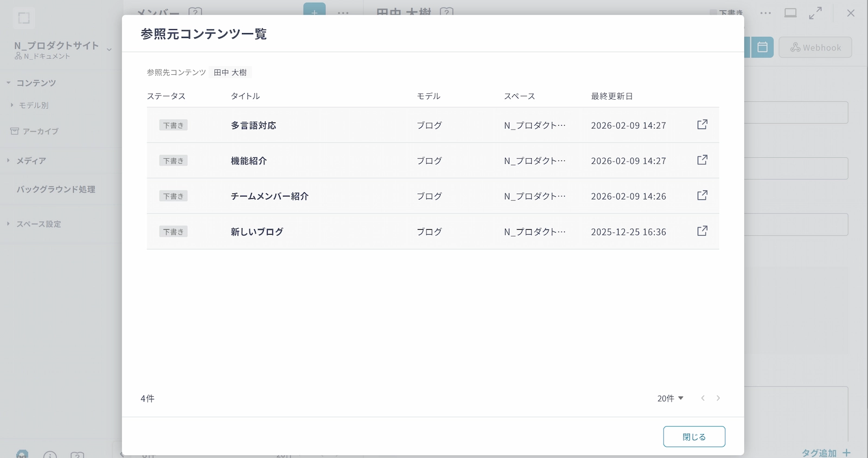Open バックグラウンド処理 in the sidebar
This screenshot has width=868, height=458.
[x=55, y=189]
